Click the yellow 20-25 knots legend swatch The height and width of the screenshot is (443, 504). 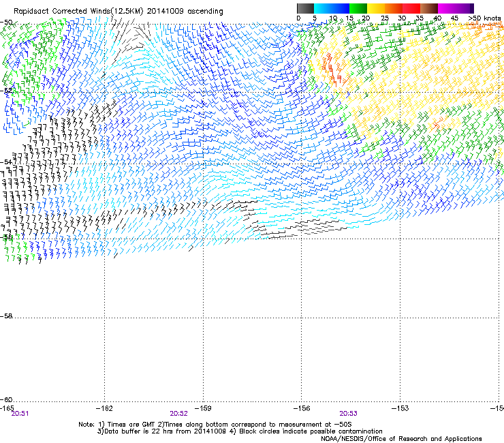pyautogui.click(x=376, y=8)
